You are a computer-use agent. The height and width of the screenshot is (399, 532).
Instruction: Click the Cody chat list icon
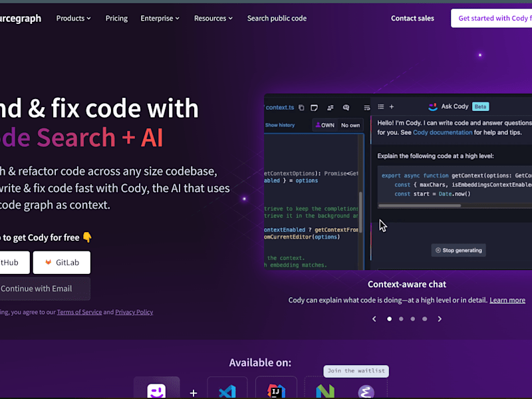pos(380,107)
